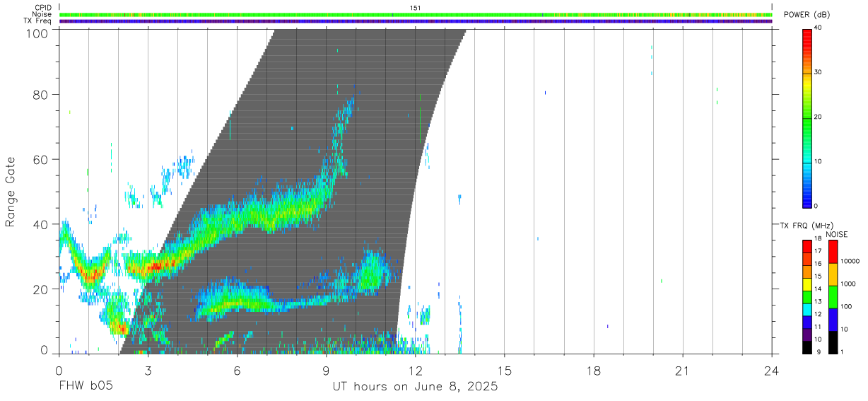Click the red TX frequency legend swatch
868x401 pixels.
tap(807, 247)
